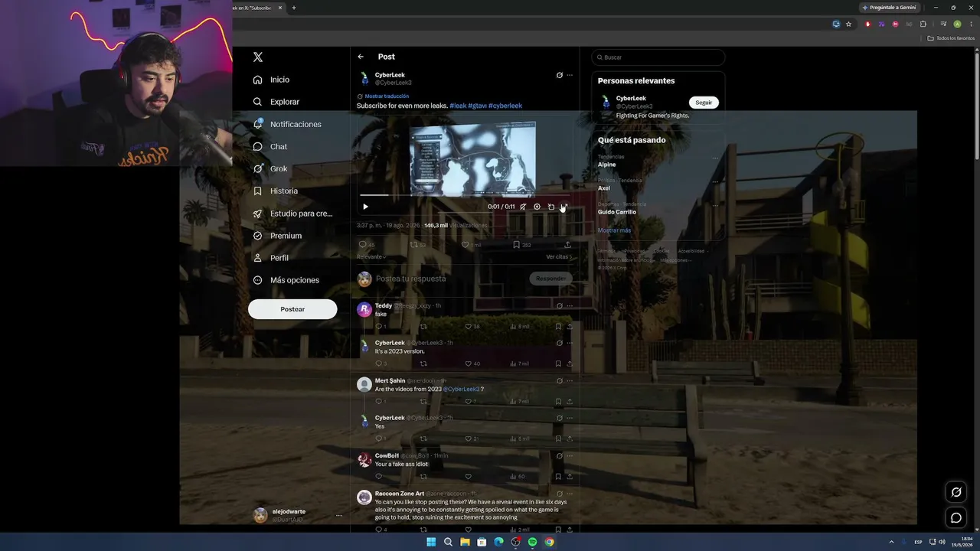Screen dimensions: 980x551
Task: Follow CyberLeek with Seguir button
Action: pos(704,103)
